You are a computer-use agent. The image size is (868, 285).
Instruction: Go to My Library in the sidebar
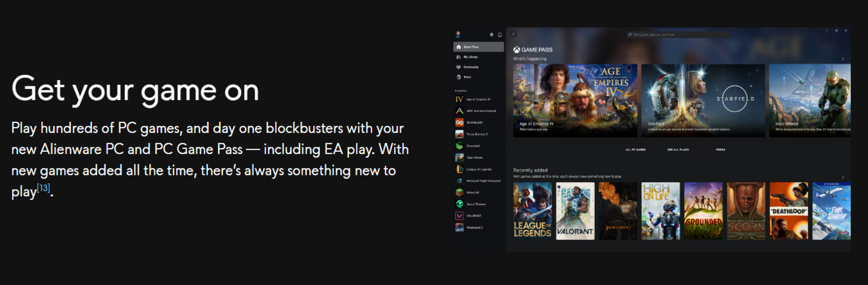pyautogui.click(x=470, y=57)
